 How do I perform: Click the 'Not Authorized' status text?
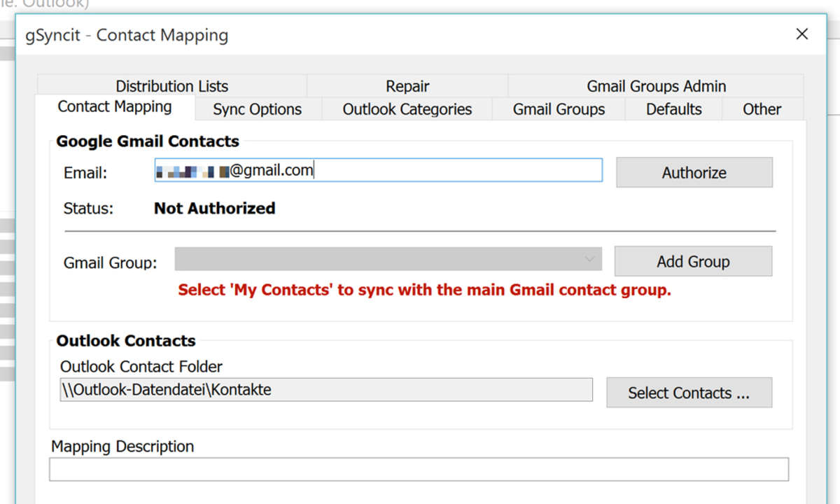tap(214, 208)
